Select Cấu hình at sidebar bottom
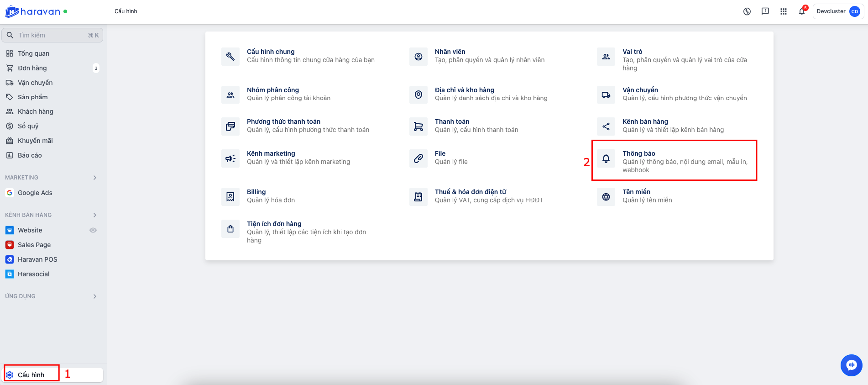This screenshot has width=868, height=385. [31, 374]
